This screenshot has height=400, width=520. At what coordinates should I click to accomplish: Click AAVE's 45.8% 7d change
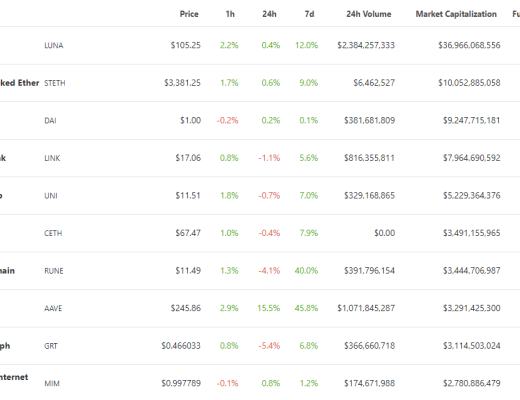[x=306, y=308]
